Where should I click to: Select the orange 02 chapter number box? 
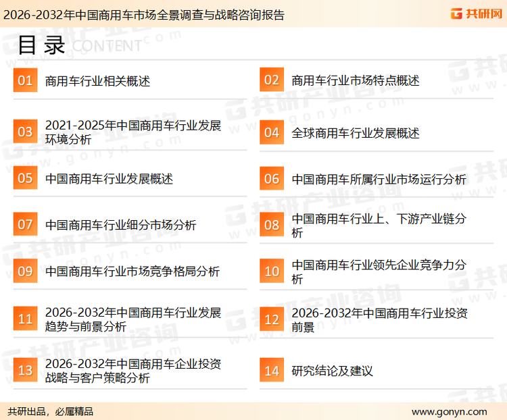pos(272,80)
